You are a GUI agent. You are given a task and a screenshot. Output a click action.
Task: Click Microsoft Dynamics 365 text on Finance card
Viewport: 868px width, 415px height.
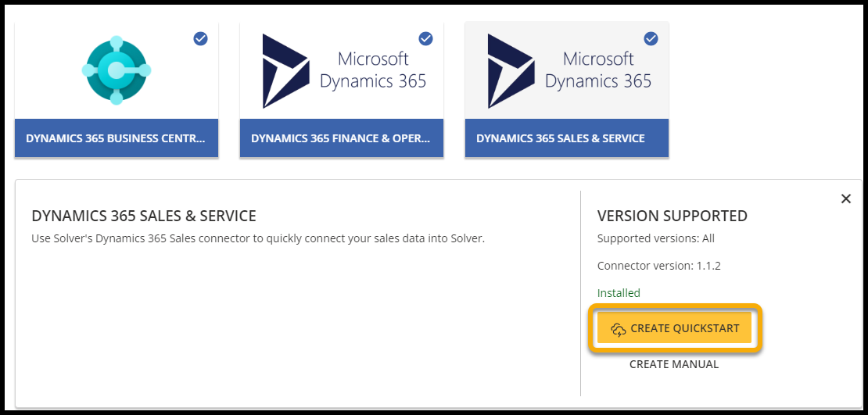[x=373, y=70]
